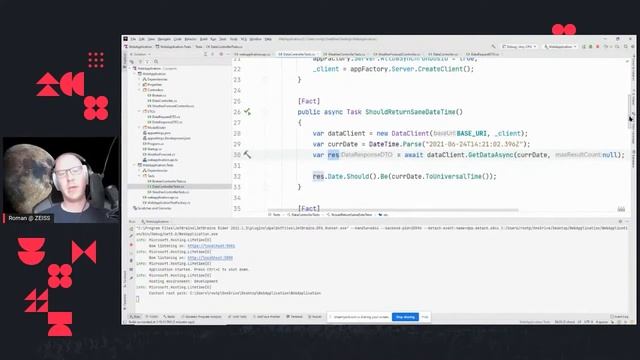Screen dimensions: 640x360
Task: Open the Window menu
Action: [255, 39]
